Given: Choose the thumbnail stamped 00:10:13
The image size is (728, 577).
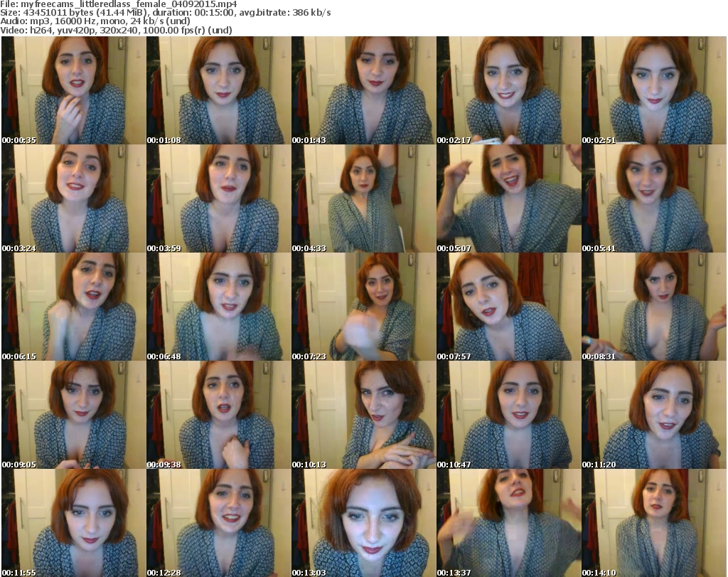Looking at the screenshot, I should (x=363, y=415).
